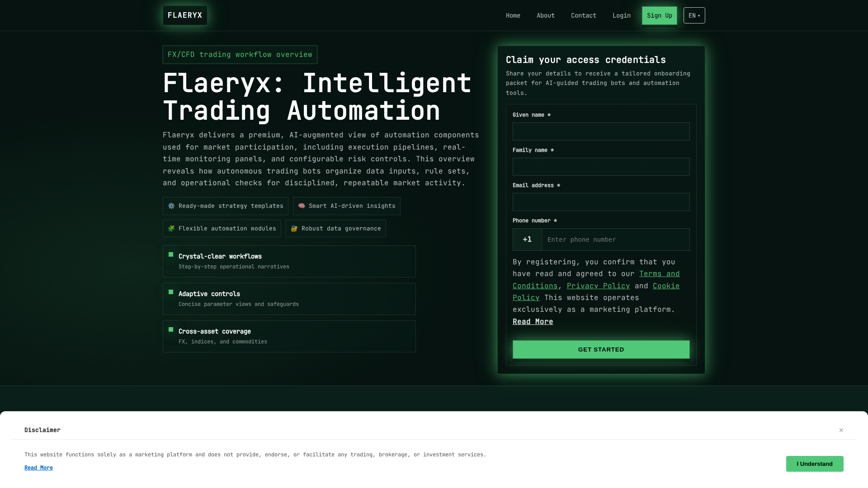
Task: Open the Contact page
Action: [584, 15]
